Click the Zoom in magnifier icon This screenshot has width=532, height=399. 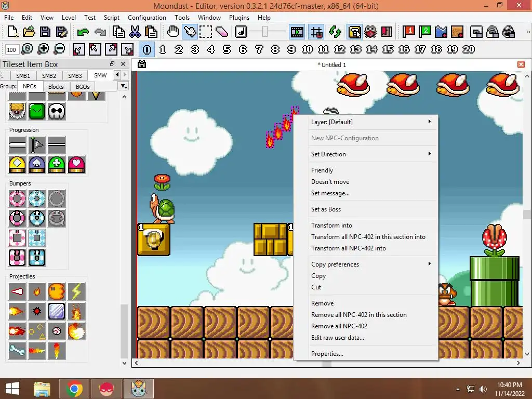[43, 49]
